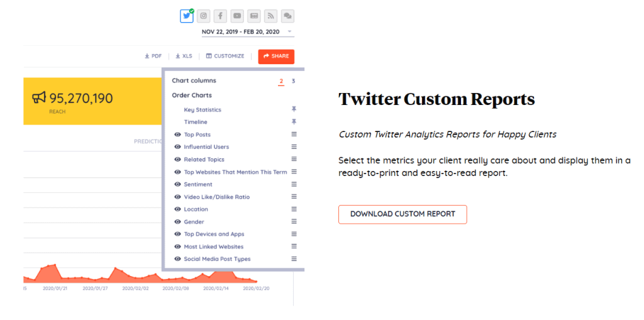Image resolution: width=644 pixels, height=320 pixels.
Task: Click the Chart columns label
Action: pyautogui.click(x=194, y=80)
